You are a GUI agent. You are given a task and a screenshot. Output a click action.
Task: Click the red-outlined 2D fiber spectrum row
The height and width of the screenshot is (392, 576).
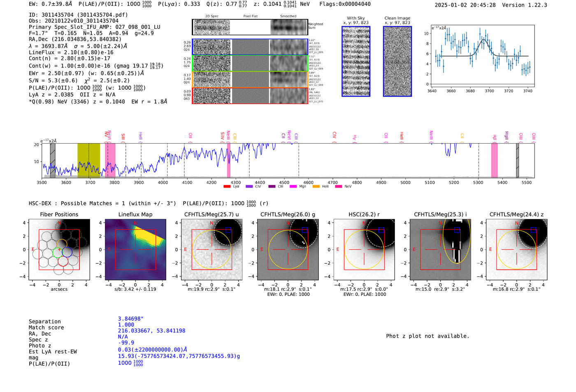click(250, 95)
